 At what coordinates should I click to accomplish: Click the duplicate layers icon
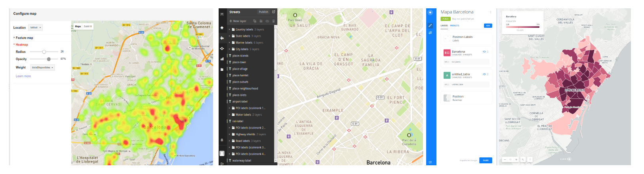[255, 21]
